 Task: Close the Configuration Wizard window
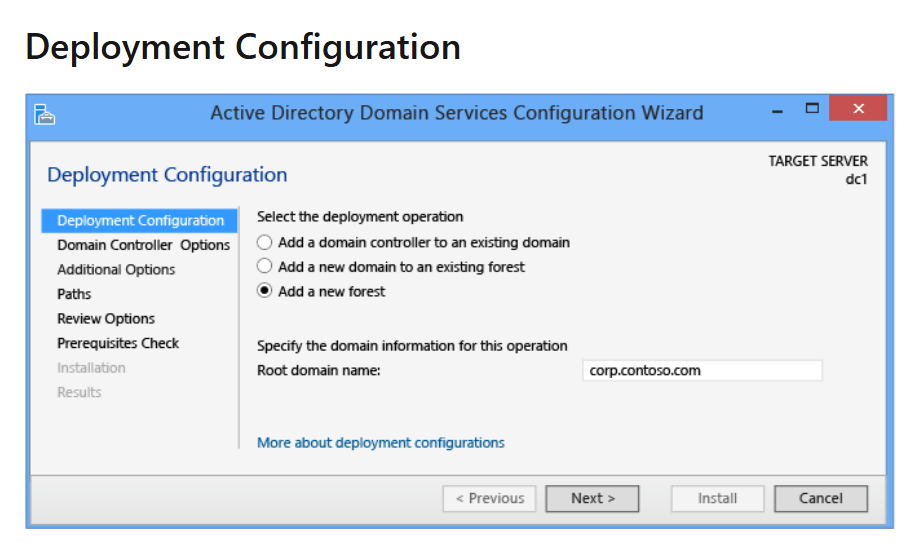click(858, 108)
